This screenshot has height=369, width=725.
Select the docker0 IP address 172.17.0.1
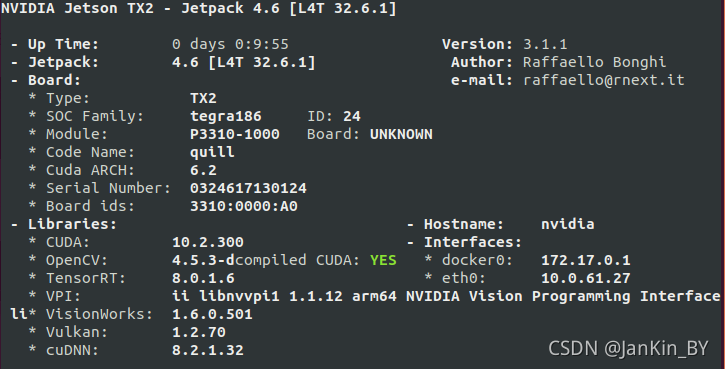click(586, 260)
